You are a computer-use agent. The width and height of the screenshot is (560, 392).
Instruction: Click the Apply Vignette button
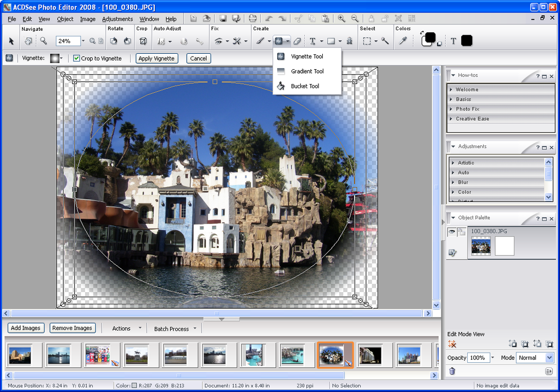[x=156, y=58]
